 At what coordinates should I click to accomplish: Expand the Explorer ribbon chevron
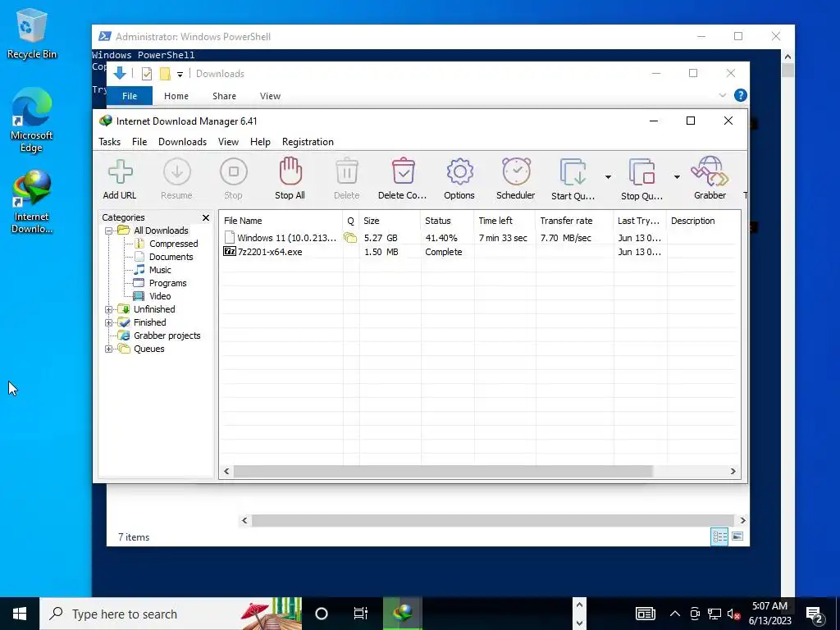pyautogui.click(x=722, y=95)
